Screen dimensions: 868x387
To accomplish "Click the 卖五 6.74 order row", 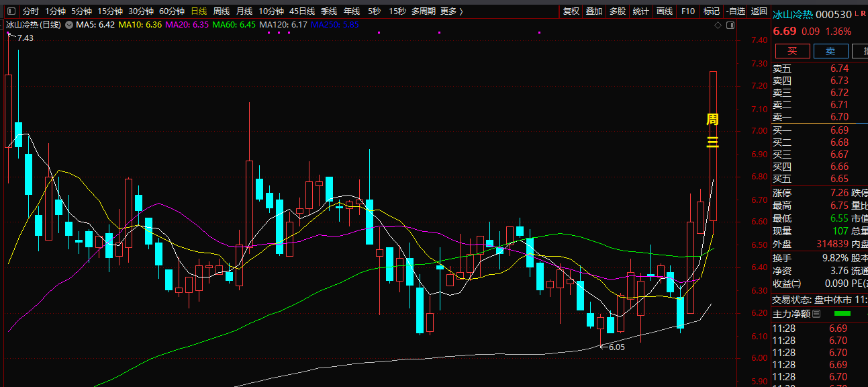I will coord(820,69).
